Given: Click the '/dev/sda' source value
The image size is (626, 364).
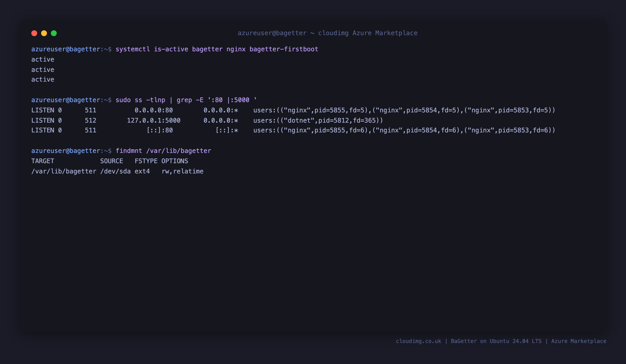Looking at the screenshot, I should click(x=115, y=171).
